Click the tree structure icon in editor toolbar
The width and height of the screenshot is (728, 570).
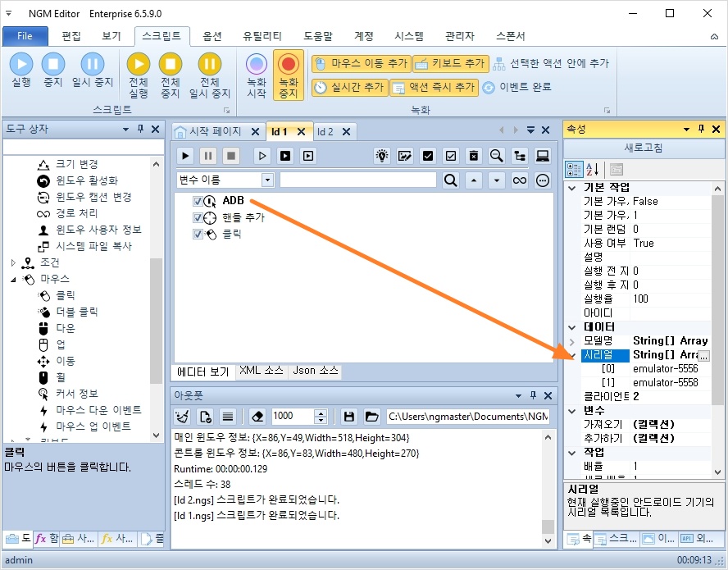[x=520, y=156]
